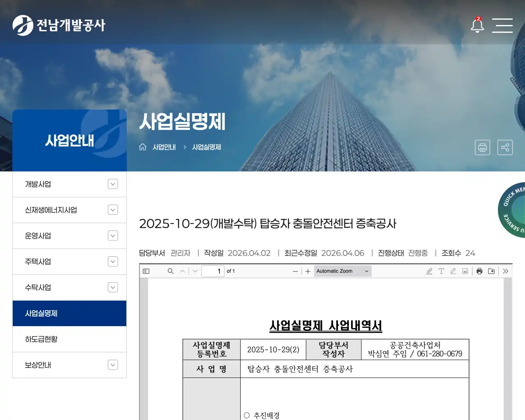Expand the 개발사업 submenu
Viewport: 525px width, 420px height.
[x=113, y=184]
